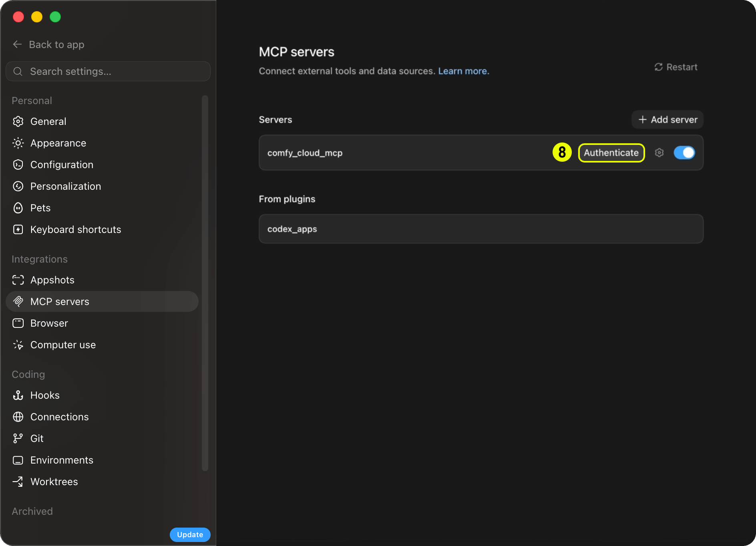Click Add server button
756x546 pixels.
(668, 120)
